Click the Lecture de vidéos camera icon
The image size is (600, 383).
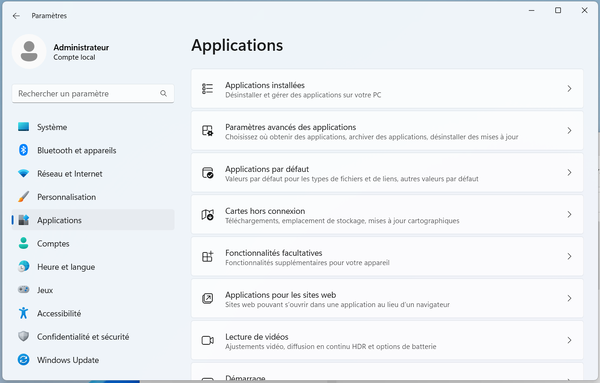207,340
